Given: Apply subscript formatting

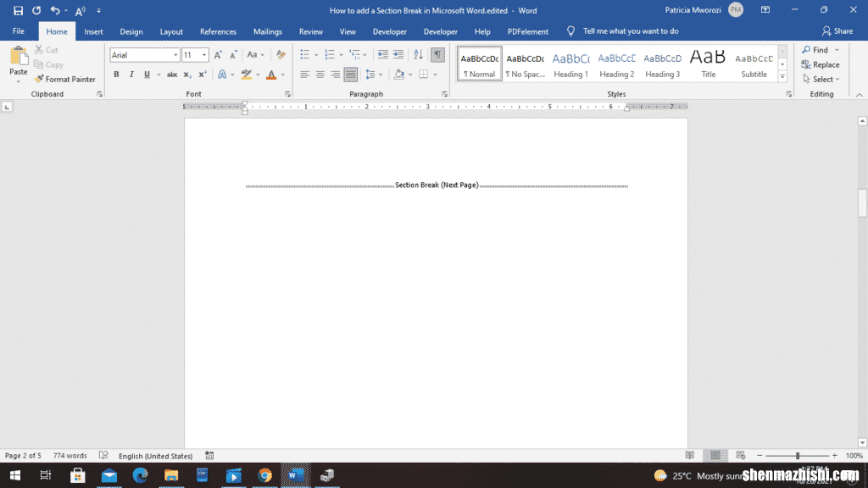Looking at the screenshot, I should click(187, 75).
